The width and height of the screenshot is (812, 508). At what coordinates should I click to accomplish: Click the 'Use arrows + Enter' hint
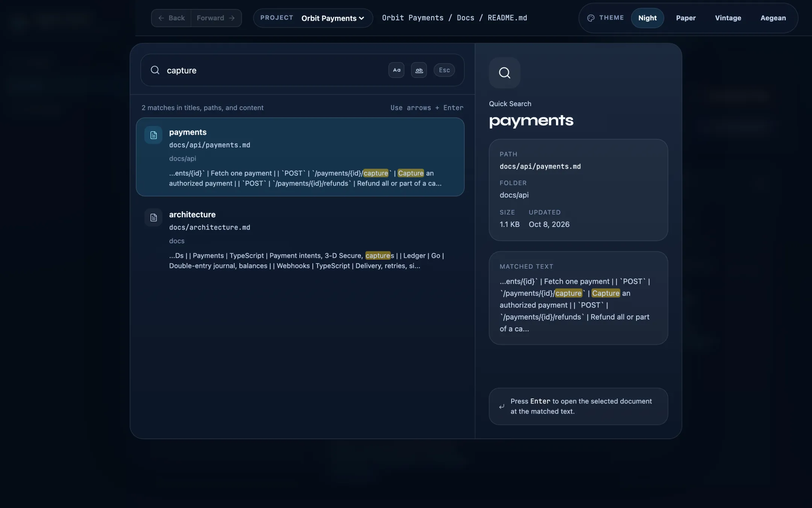tap(427, 108)
